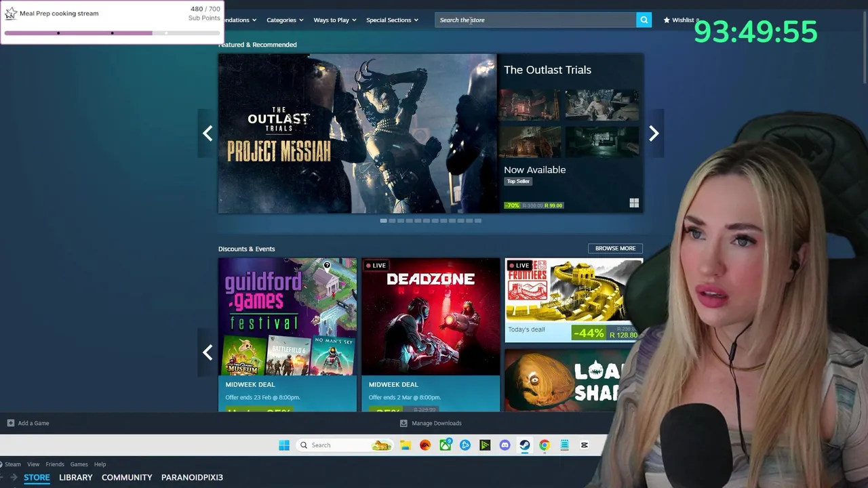
Task: Go to previous featured game with left arrow
Action: pyautogui.click(x=208, y=134)
